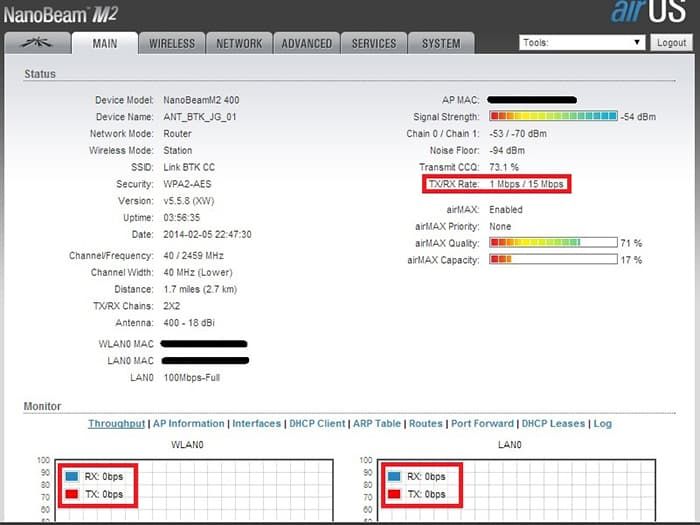The height and width of the screenshot is (525, 700).
Task: Select the Network Mode value Router
Action: click(x=177, y=133)
